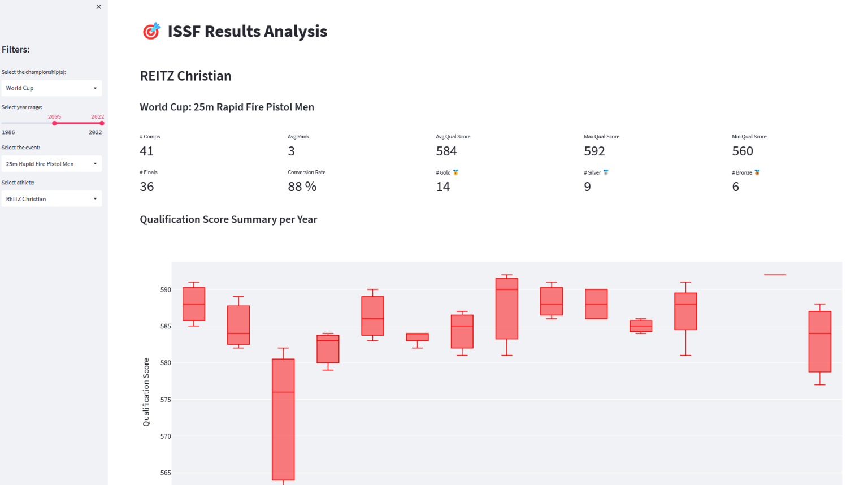Click the ISSF Results Analysis title
Image resolution: width=868 pixels, height=485 pixels.
247,32
